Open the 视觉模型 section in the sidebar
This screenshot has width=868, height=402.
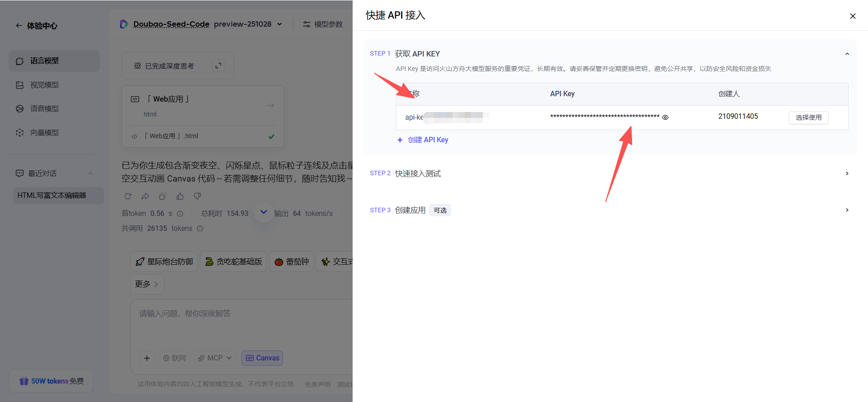coord(54,85)
